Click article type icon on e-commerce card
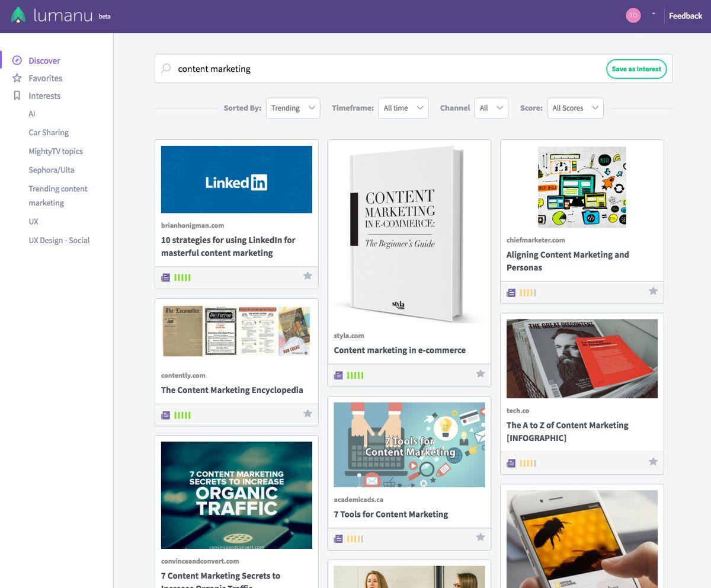Viewport: 711px width, 588px height. tap(338, 375)
